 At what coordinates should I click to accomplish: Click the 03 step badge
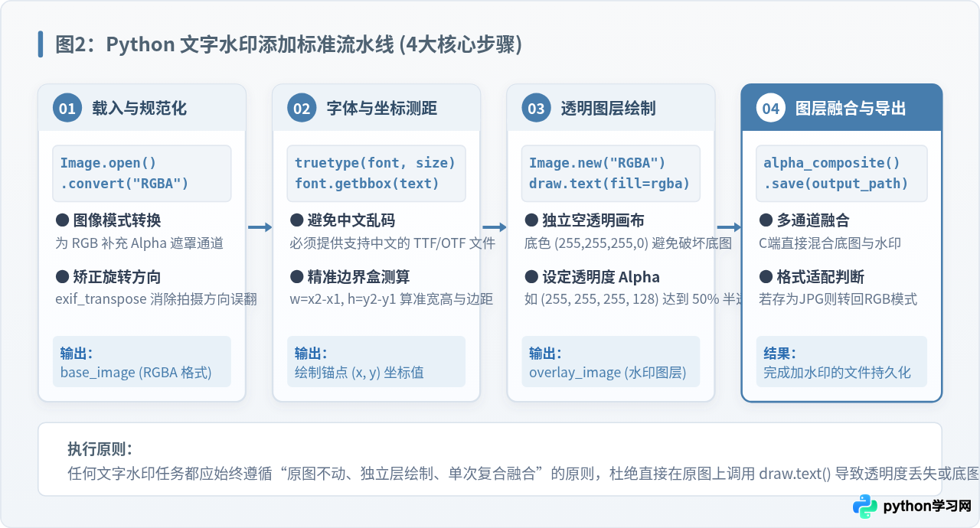(x=536, y=108)
